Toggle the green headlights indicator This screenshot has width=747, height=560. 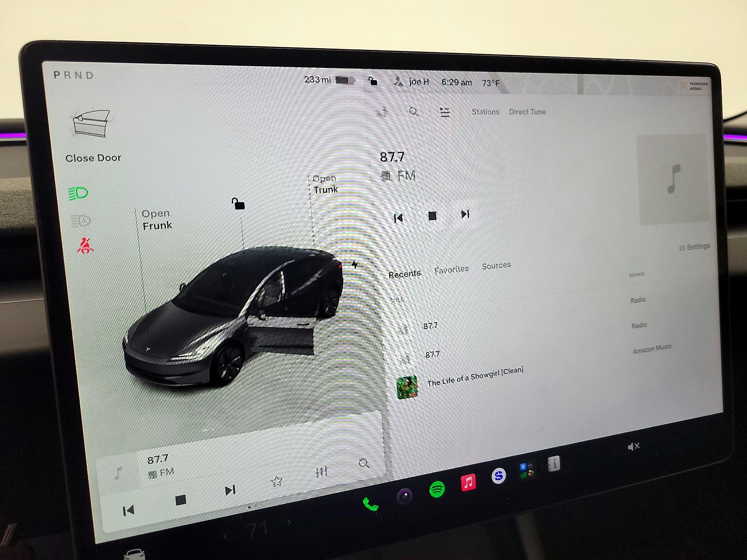[78, 193]
